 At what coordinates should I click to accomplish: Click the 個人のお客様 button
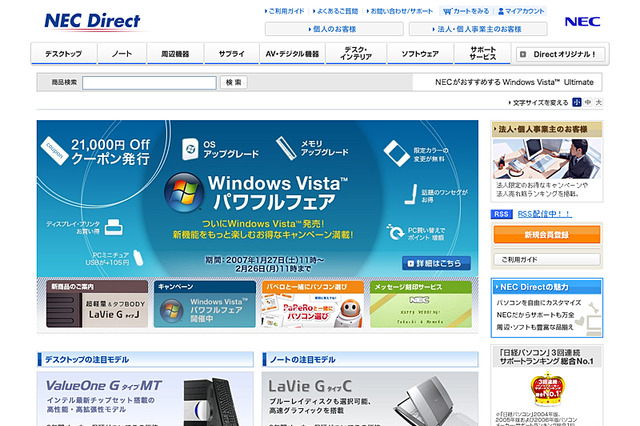tap(334, 29)
